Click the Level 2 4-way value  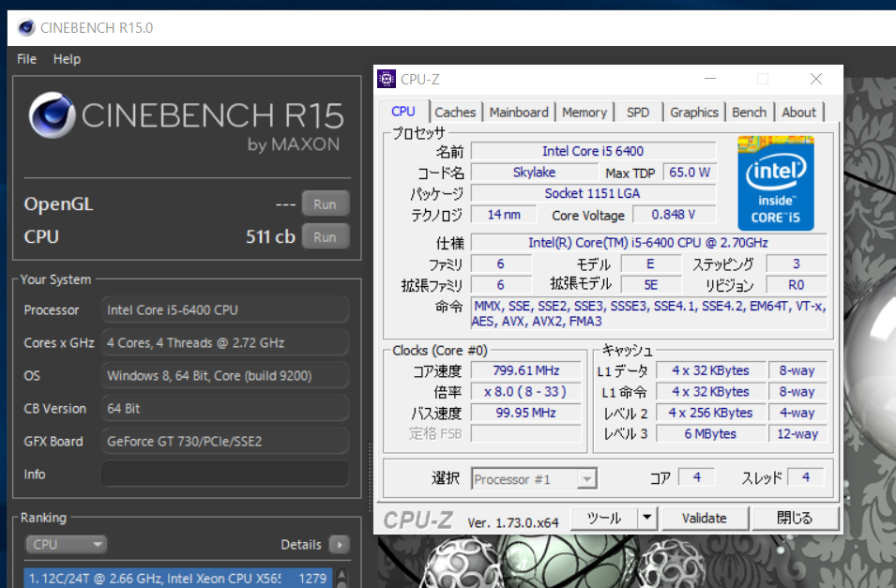797,413
